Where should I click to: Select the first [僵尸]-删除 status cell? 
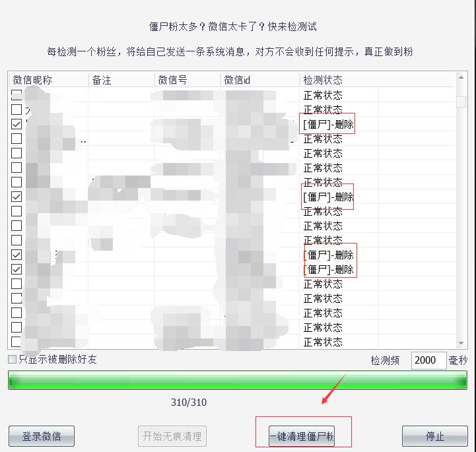click(329, 124)
